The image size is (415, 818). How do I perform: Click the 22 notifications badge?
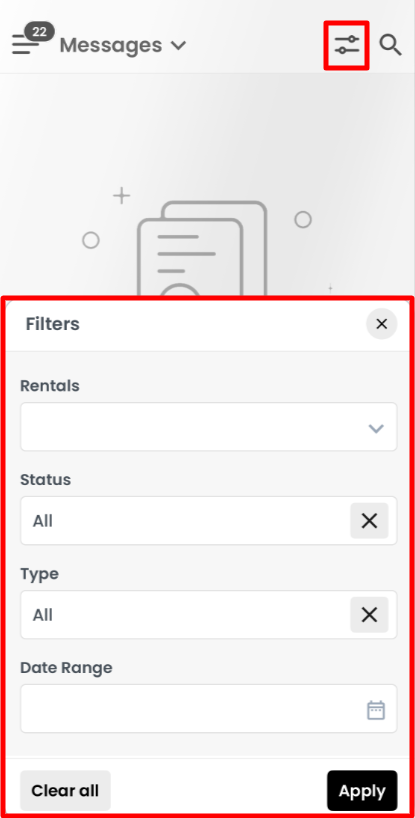point(40,32)
